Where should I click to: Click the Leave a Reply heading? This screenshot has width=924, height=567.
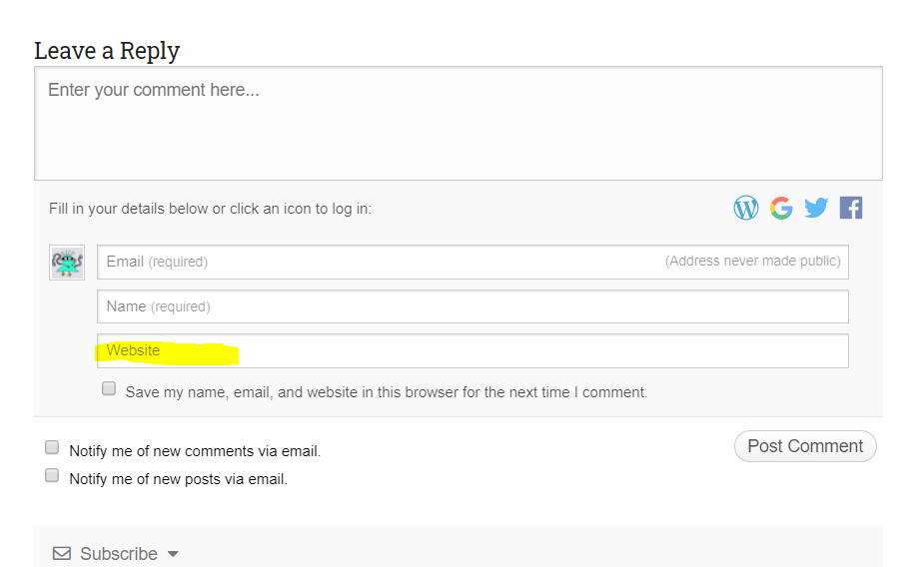pos(107,51)
